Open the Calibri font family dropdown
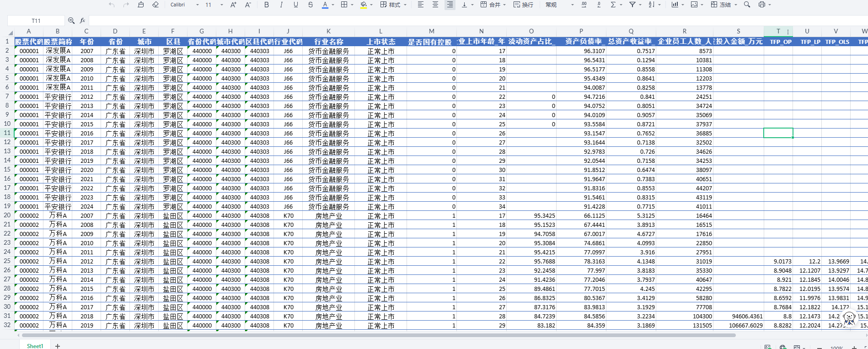 pyautogui.click(x=184, y=5)
